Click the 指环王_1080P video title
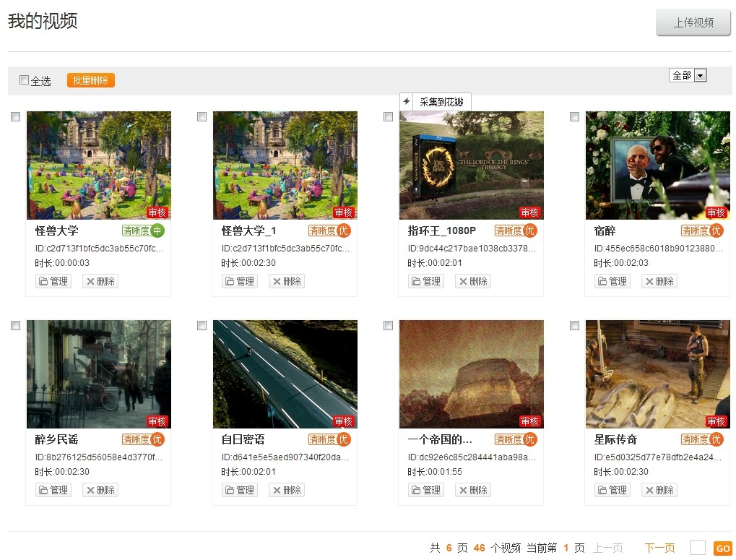 [442, 231]
